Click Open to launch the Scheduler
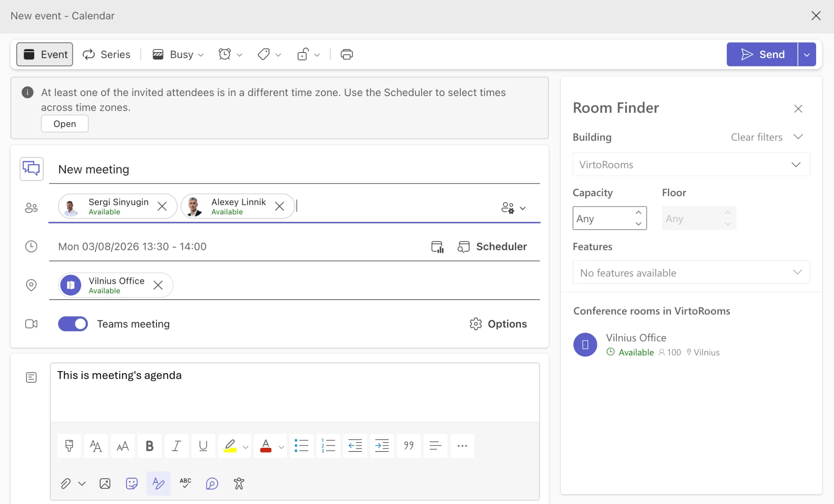834x504 pixels. [x=65, y=124]
